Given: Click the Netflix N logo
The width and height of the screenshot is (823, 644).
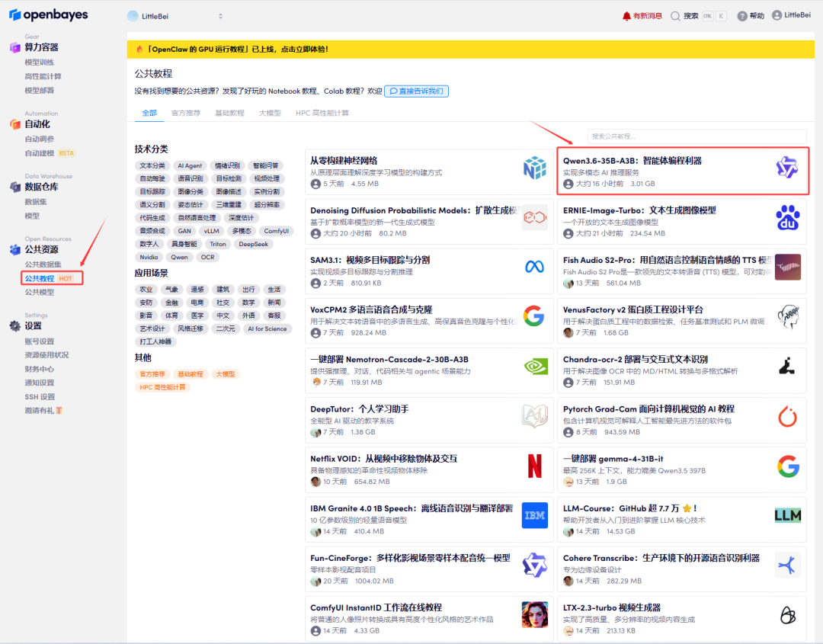Looking at the screenshot, I should click(x=534, y=466).
